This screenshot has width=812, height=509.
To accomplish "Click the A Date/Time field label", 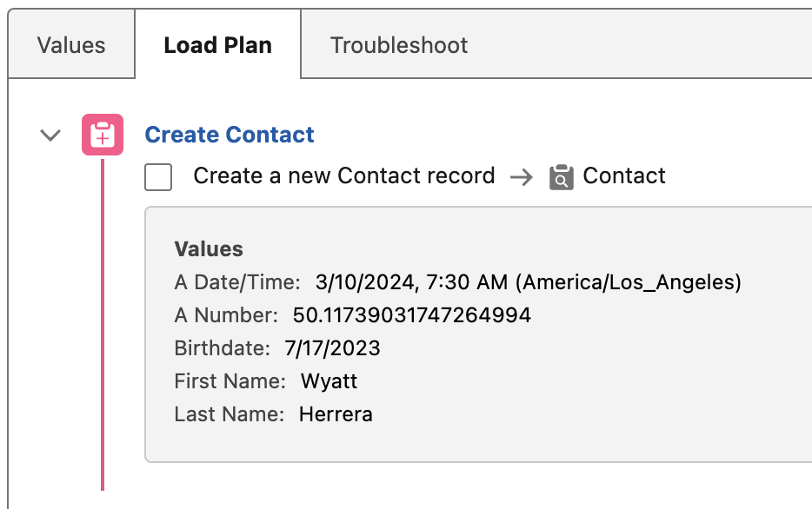I will coord(237,282).
